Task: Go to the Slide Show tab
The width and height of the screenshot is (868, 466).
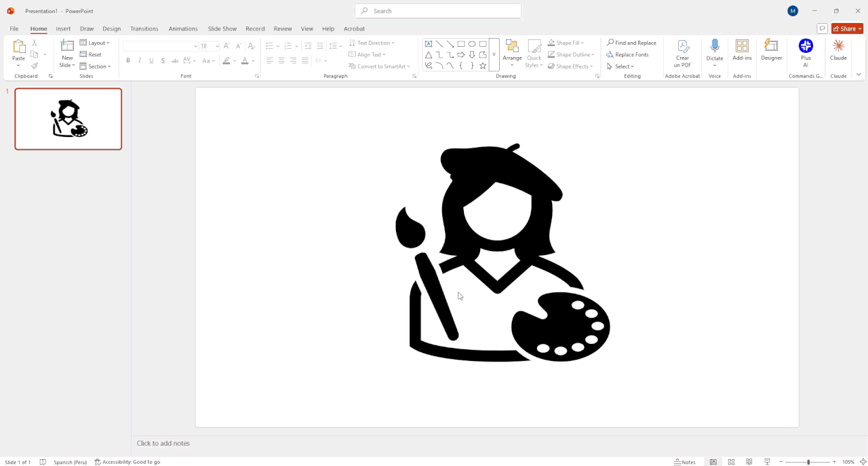Action: coord(222,28)
